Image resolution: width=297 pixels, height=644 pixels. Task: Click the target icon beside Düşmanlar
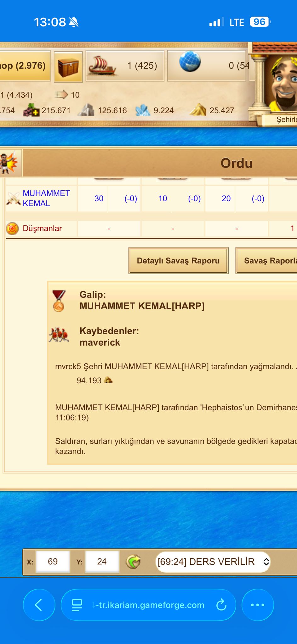12,229
